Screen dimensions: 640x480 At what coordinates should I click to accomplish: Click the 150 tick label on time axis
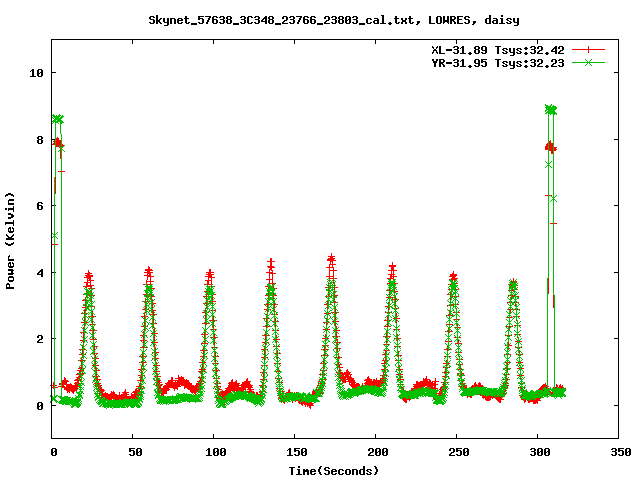tap(295, 452)
